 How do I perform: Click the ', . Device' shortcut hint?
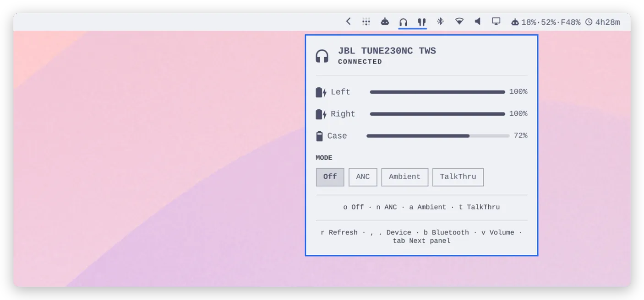pos(391,233)
